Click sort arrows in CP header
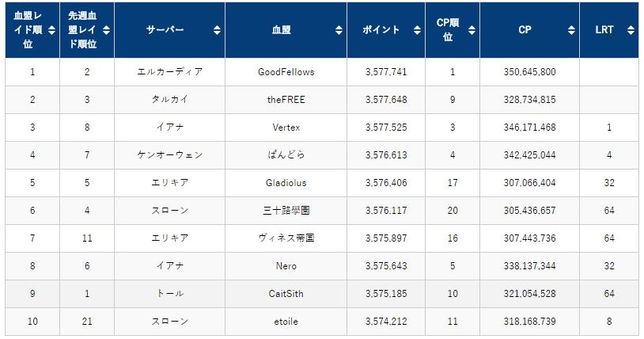Viewport: 644px width, 339px height. tap(572, 30)
